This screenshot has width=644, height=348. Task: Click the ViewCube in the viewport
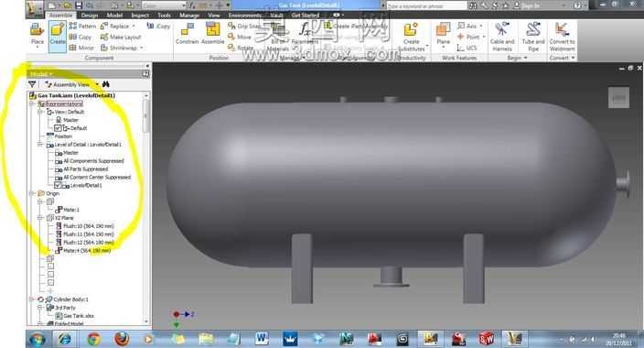point(618,97)
